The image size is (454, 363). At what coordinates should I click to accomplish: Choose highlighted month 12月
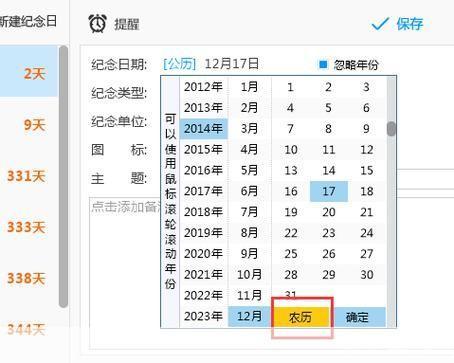coord(249,316)
